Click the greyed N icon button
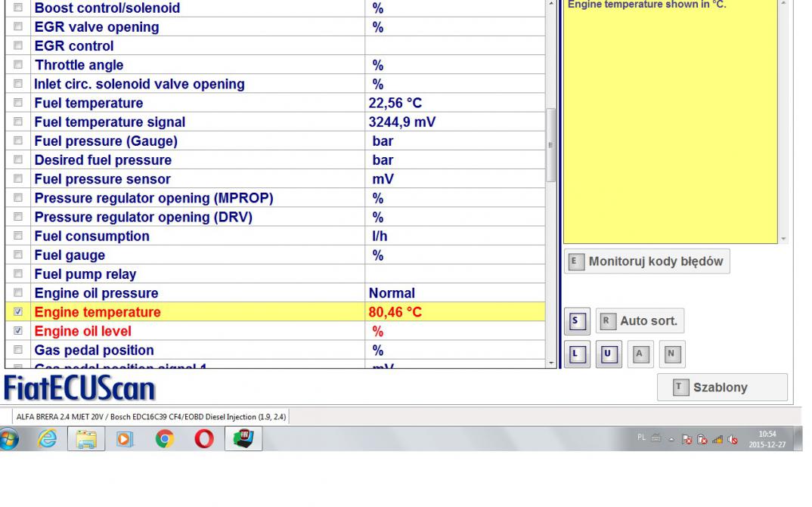The image size is (812, 507). [672, 354]
